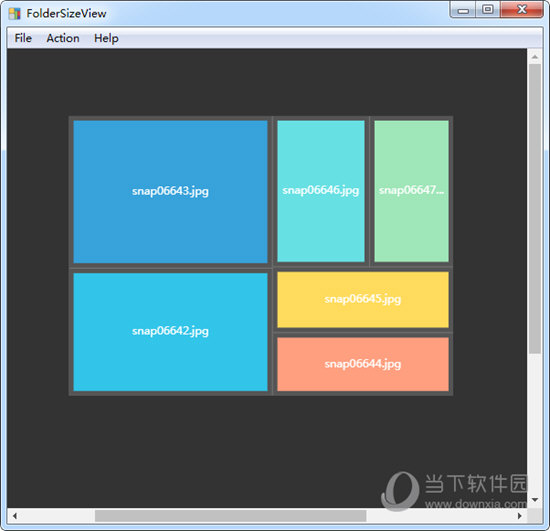
Task: Open the Action menu
Action: [x=63, y=38]
